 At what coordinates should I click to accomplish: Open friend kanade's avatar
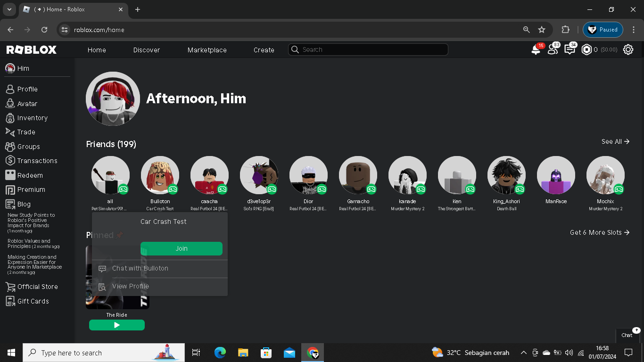coord(407,175)
